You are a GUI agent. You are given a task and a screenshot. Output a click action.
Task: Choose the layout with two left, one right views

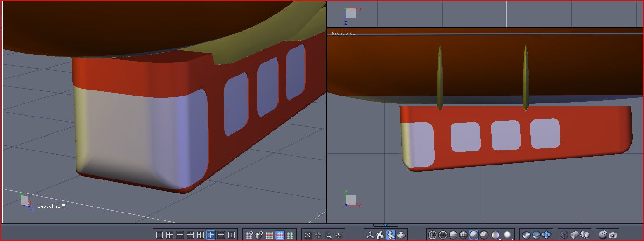point(201,235)
